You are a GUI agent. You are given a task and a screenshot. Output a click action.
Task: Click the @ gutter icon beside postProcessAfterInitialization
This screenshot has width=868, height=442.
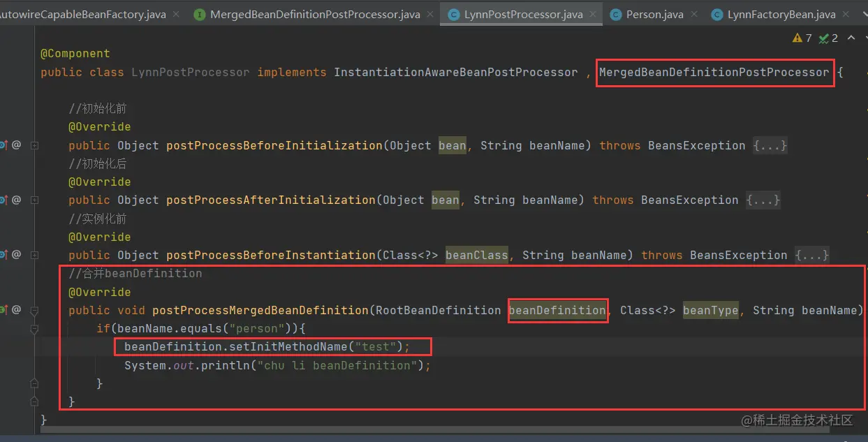click(x=16, y=200)
